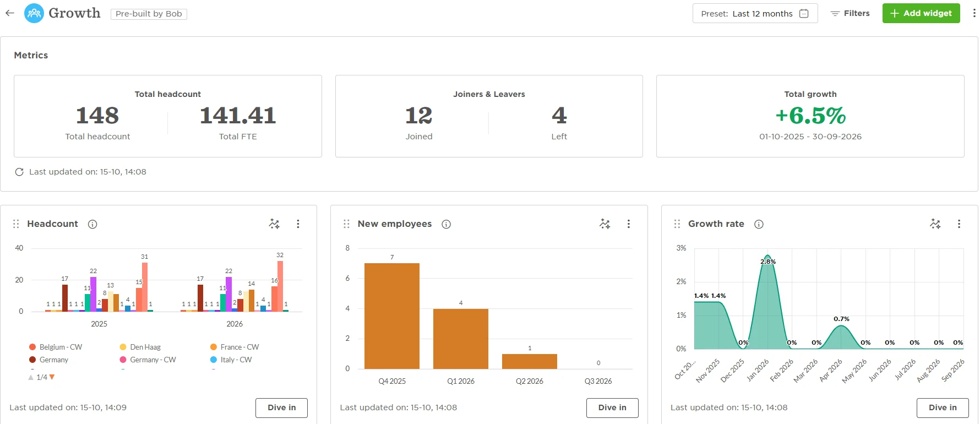
Task: Click the Growth dashboard title
Action: tap(74, 13)
